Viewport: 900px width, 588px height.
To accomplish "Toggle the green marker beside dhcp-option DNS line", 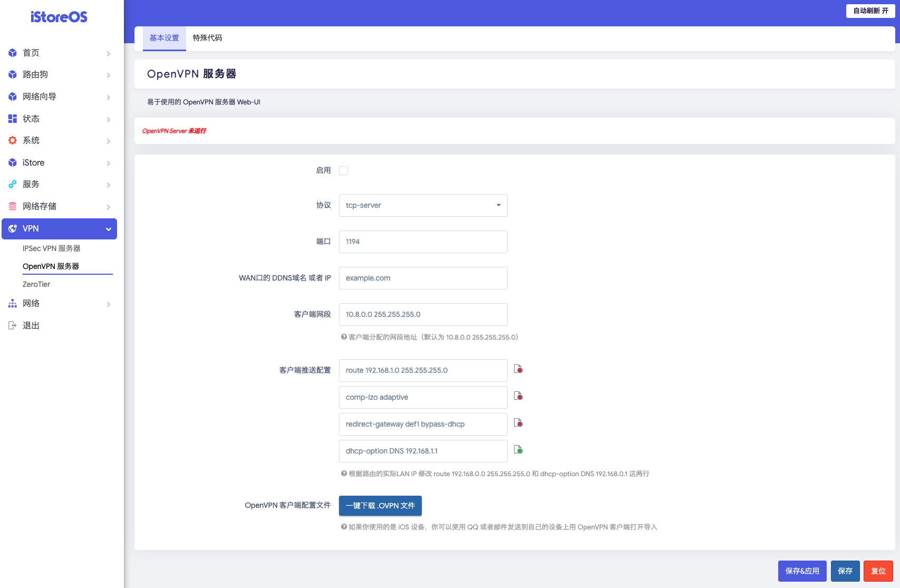I will (x=519, y=450).
